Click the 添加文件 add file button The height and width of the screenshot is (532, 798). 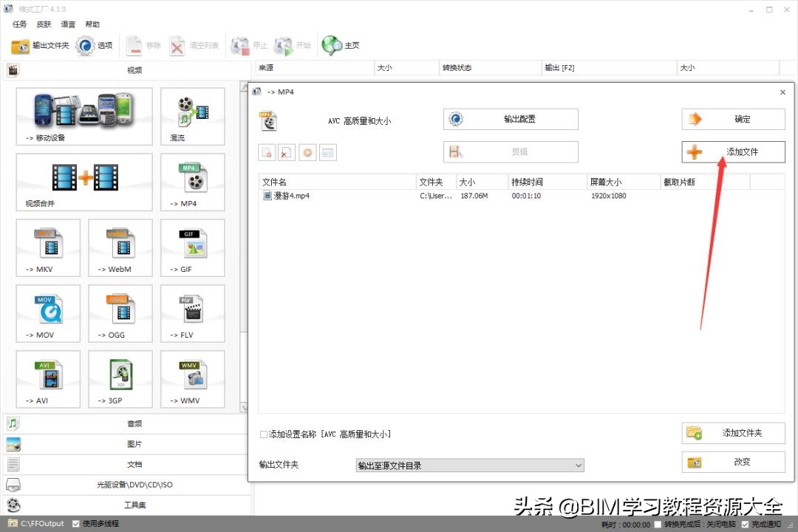(x=732, y=151)
